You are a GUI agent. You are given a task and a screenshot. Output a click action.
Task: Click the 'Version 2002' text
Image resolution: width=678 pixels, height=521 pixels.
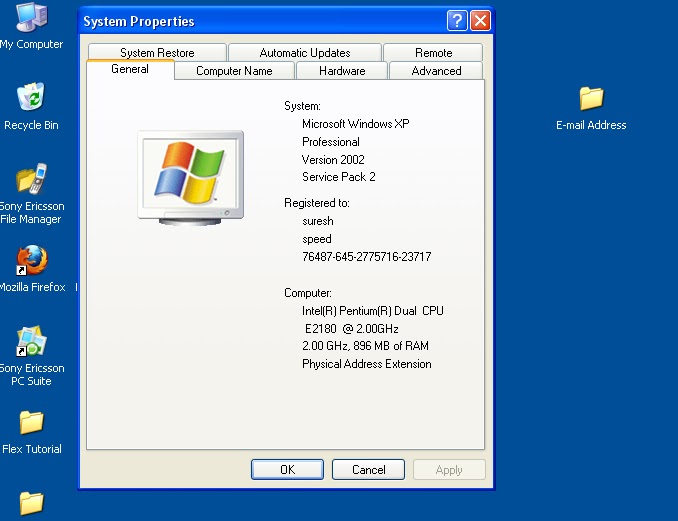333,160
